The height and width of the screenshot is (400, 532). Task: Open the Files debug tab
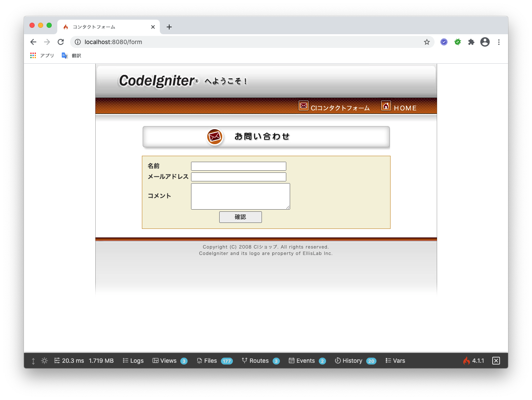(x=215, y=361)
